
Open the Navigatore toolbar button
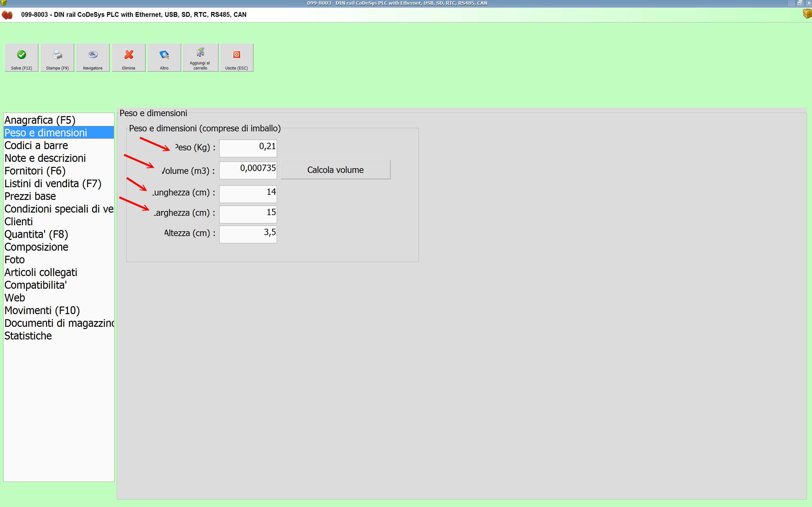[93, 57]
